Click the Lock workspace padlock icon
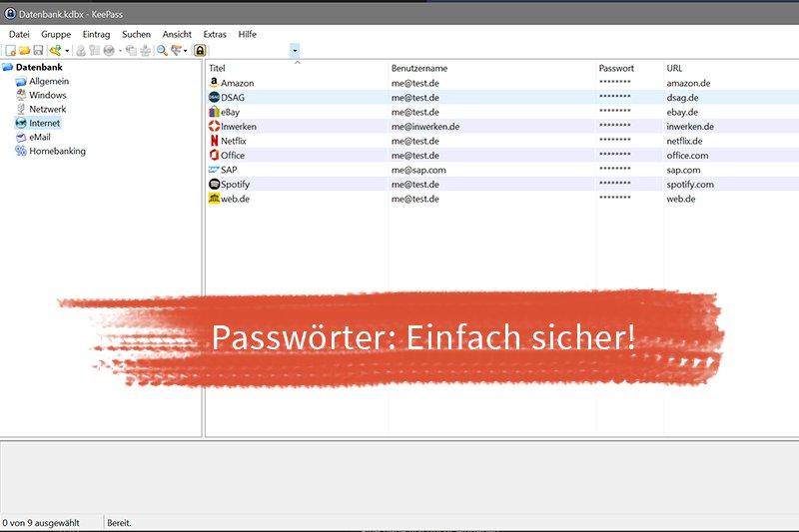Screen dimensions: 799x532 pos(200,50)
